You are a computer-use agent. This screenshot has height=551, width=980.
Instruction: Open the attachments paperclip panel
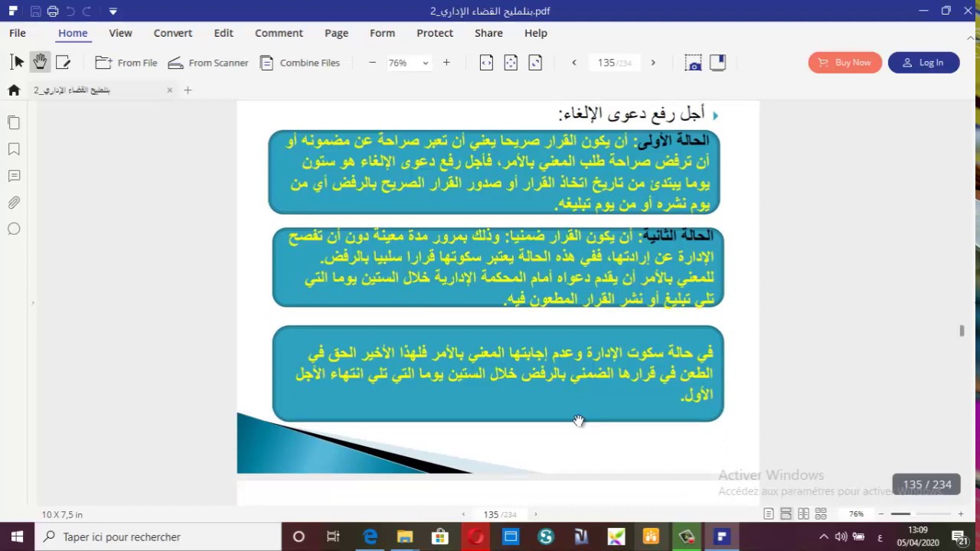[14, 203]
